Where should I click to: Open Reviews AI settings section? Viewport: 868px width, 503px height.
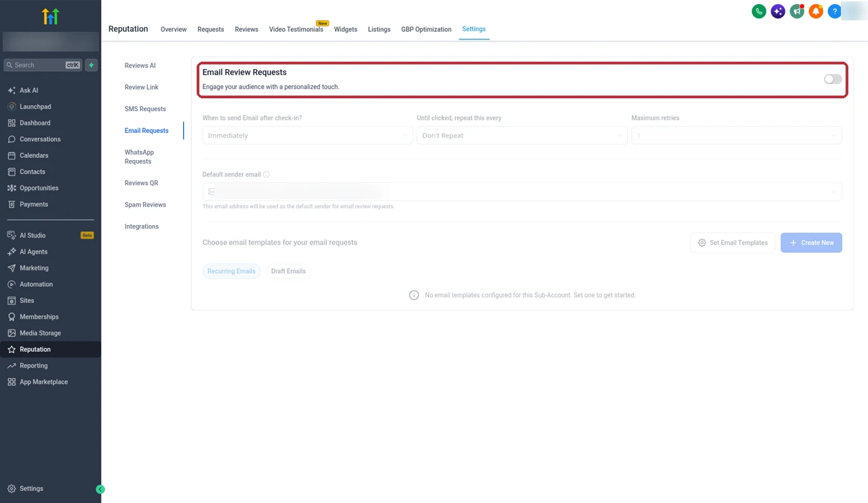140,66
